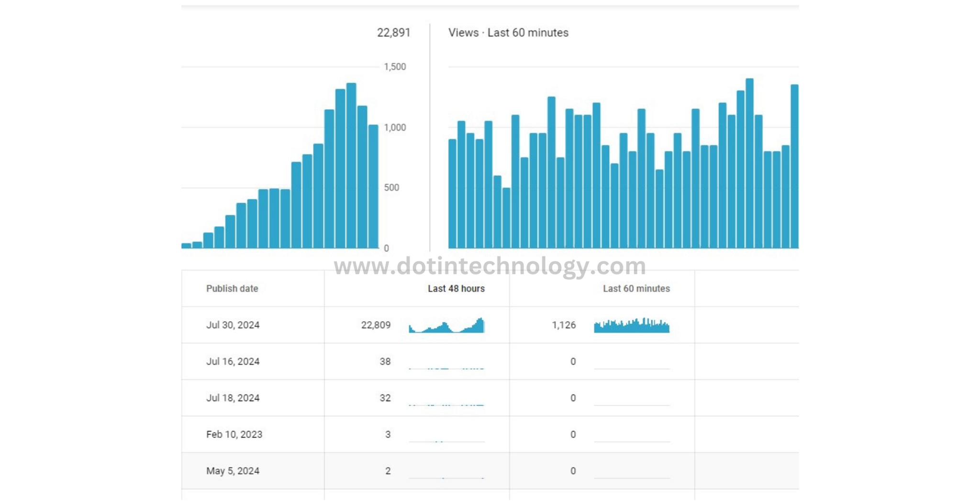Click the 3 views value in Feb 10 row
This screenshot has width=980, height=501.
tap(388, 434)
